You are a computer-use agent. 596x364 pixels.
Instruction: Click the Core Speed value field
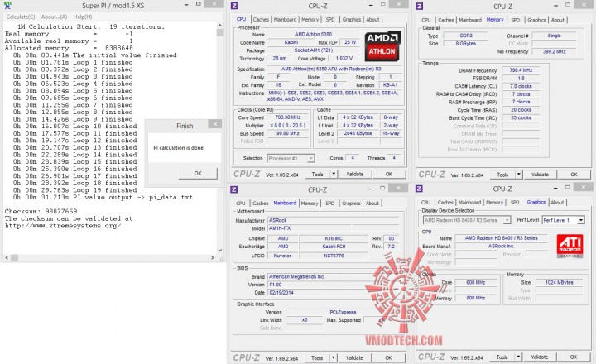pos(288,117)
